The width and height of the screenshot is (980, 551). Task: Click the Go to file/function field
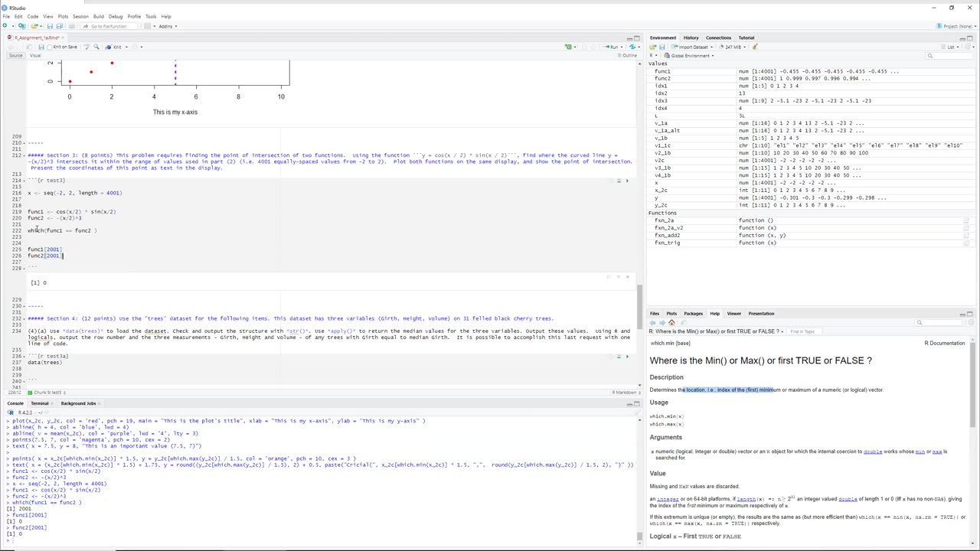pyautogui.click(x=108, y=26)
